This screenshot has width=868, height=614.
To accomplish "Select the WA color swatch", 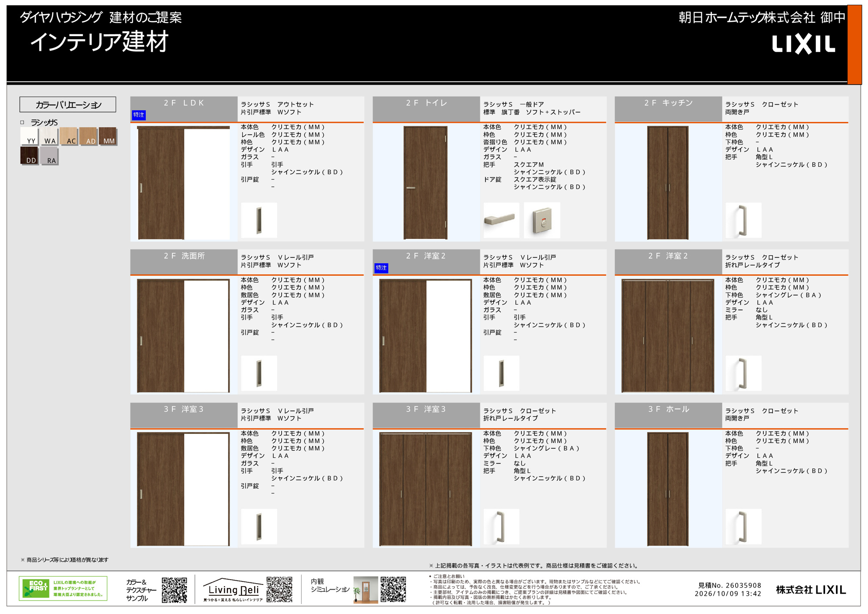I will coord(49,136).
